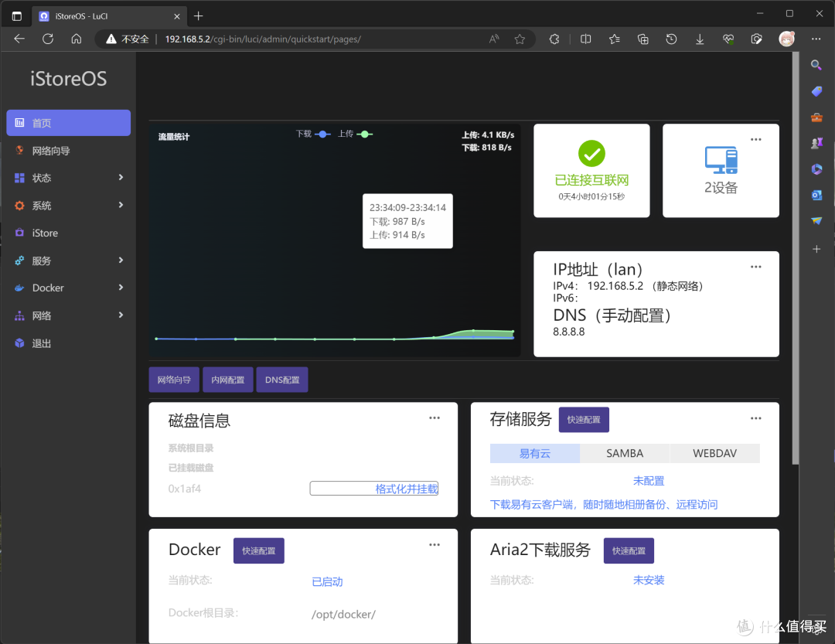Click the browser extensions puzzle icon

click(554, 39)
